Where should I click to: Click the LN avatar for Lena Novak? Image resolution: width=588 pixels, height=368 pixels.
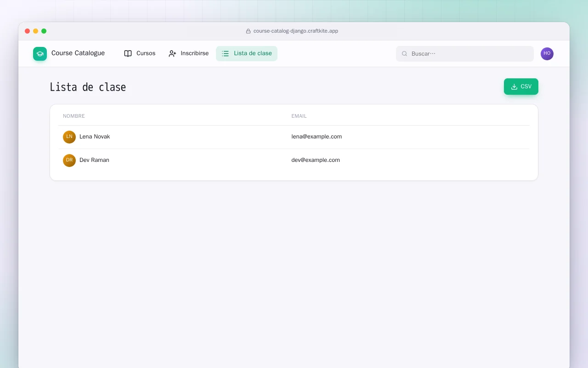pos(69,137)
